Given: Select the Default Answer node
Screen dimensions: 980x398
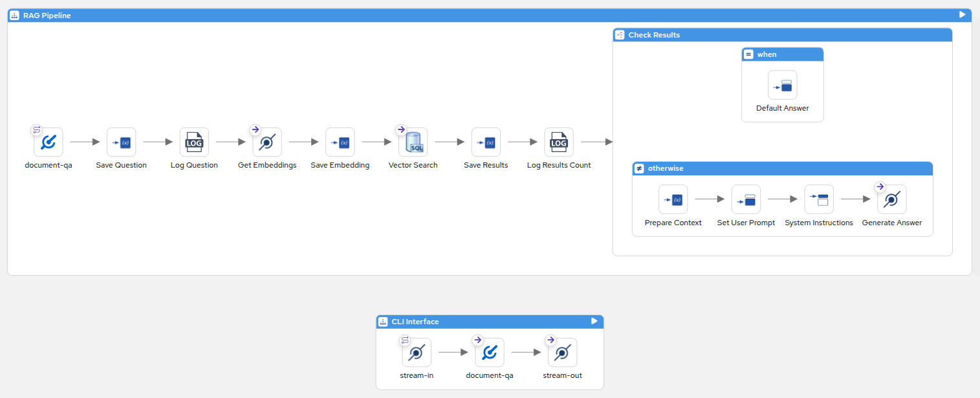Looking at the screenshot, I should pos(783,85).
